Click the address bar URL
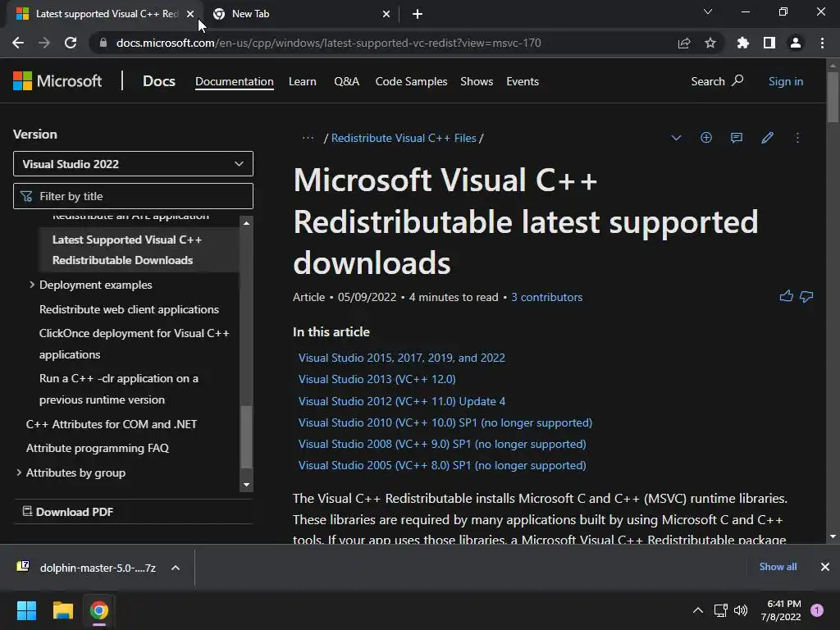 (328, 43)
